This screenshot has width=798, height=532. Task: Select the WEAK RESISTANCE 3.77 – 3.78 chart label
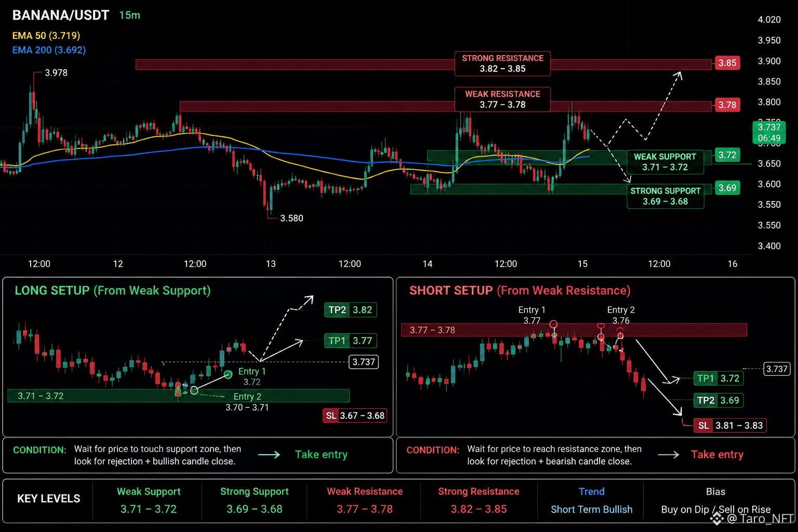click(x=502, y=99)
